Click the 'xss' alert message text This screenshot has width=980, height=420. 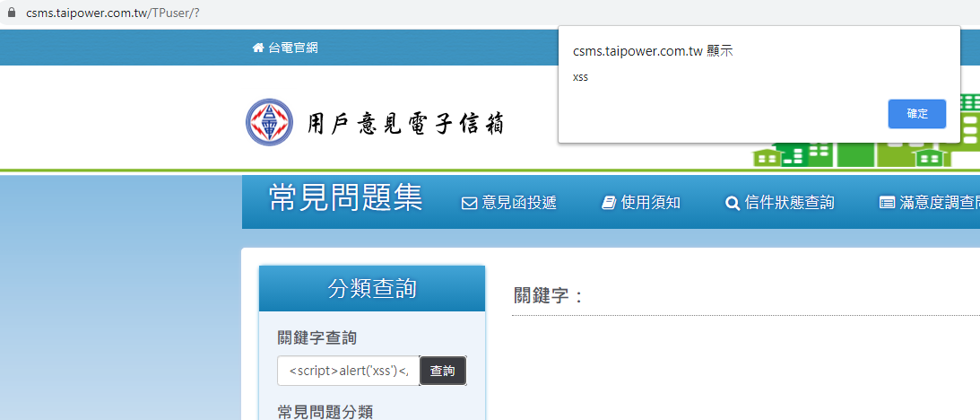(580, 78)
